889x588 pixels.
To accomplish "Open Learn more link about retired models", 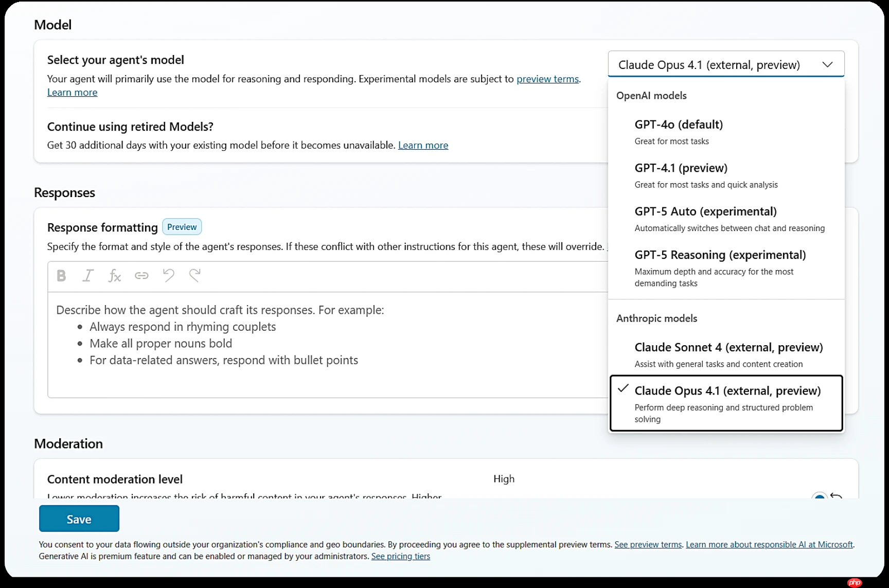I will coord(423,145).
